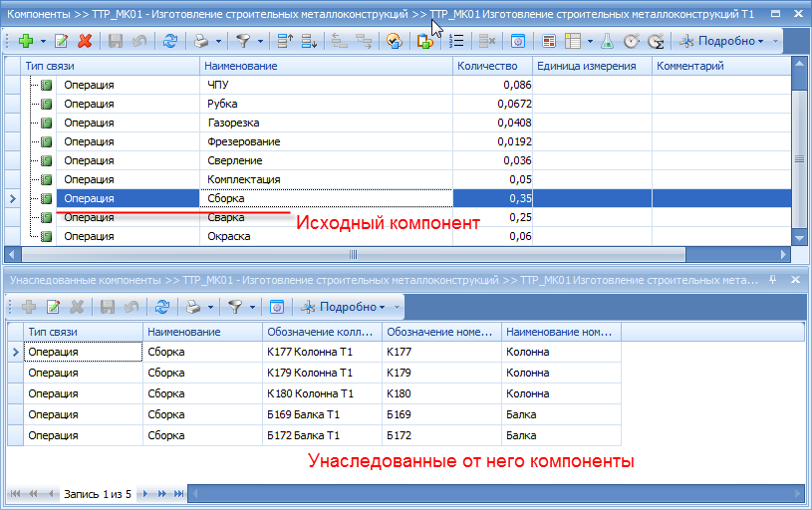Click the Move row up icon

(x=285, y=41)
